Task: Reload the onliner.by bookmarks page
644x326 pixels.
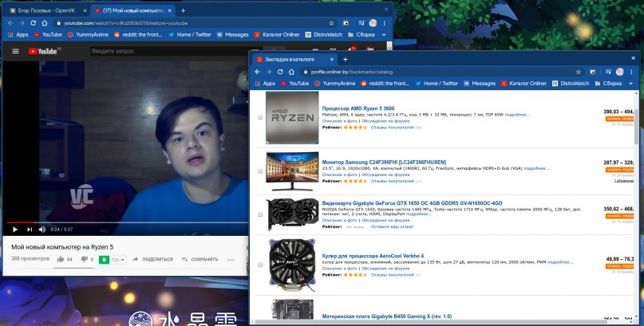Action: [280, 72]
